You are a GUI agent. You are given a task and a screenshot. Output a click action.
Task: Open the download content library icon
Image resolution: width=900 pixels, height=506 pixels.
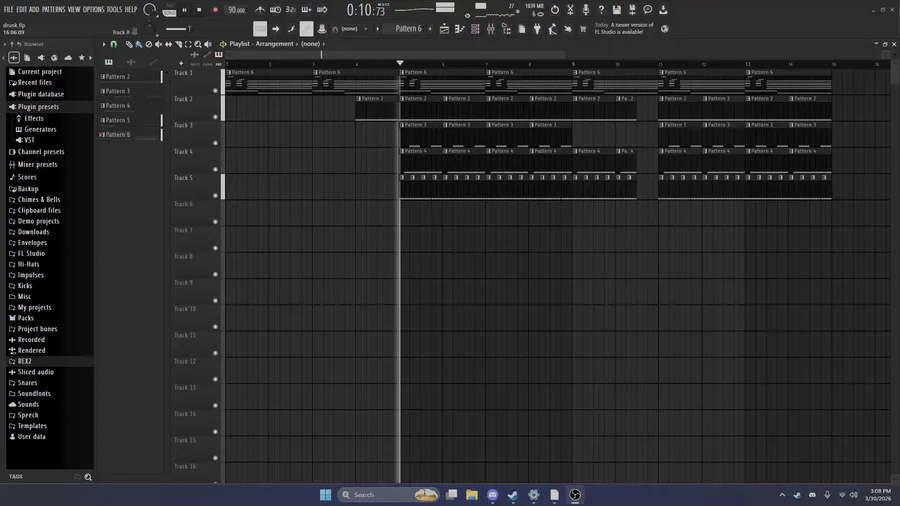[663, 10]
